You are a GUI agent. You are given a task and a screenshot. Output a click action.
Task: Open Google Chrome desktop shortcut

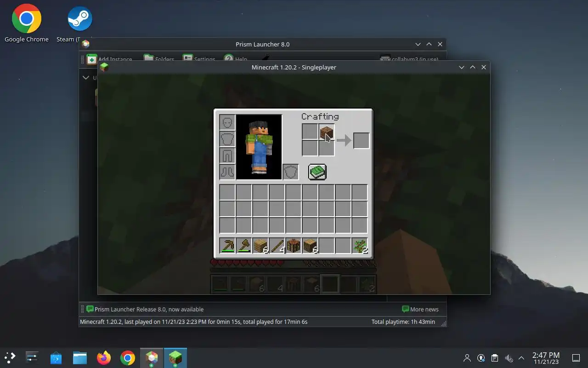27,23
